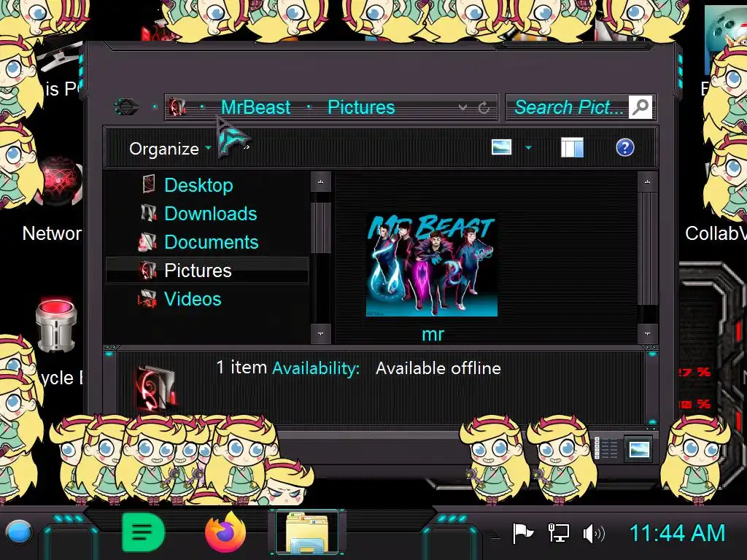Screen dimensions: 747x560
Task: Open the volume tray icon
Action: (x=594, y=534)
